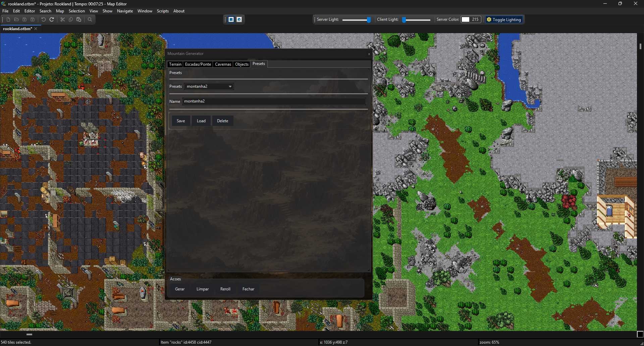Viewport: 644px width, 346px height.
Task: Close the rookland.otbm tab with its X
Action: 36,29
